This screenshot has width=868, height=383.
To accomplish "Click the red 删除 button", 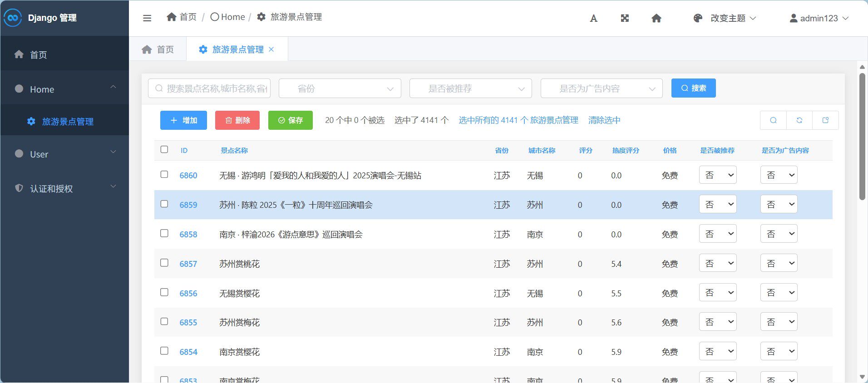I will click(237, 120).
